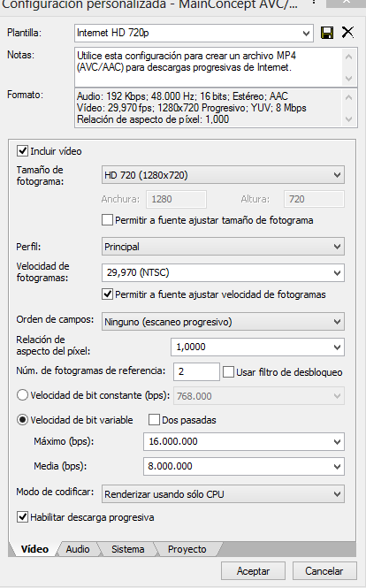Click Notas scroll down arrow
The image size is (366, 588).
tap(348, 79)
